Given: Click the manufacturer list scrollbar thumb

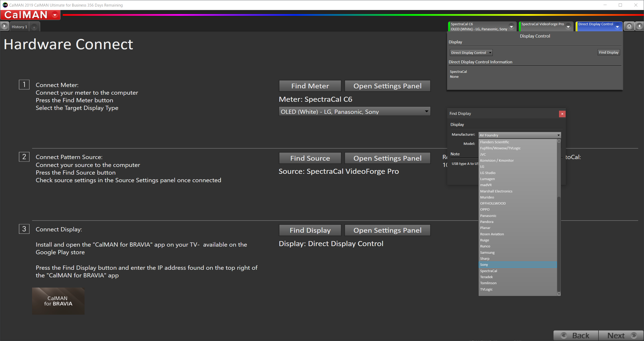Looking at the screenshot, I should point(559,244).
